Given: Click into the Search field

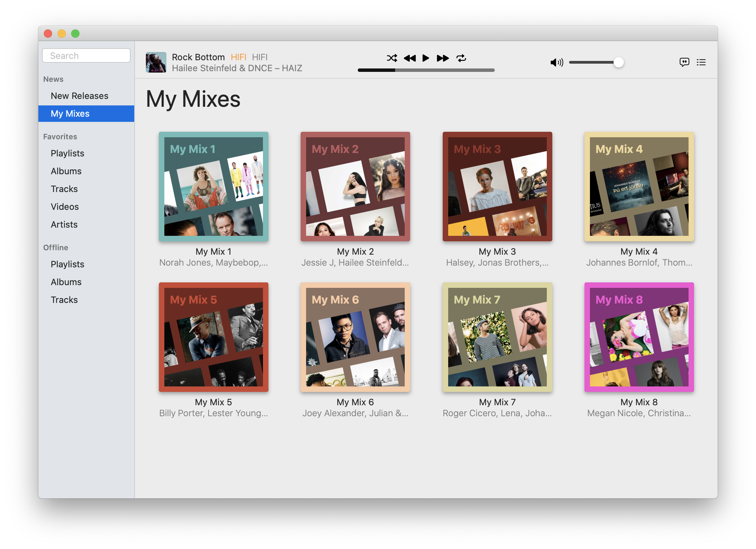Looking at the screenshot, I should coord(86,56).
